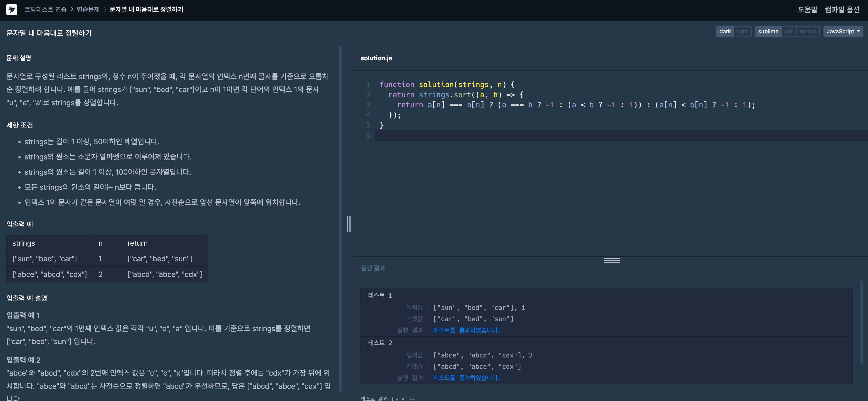Select dark theme toggle
Screen dimensions: 868x401
tap(725, 31)
